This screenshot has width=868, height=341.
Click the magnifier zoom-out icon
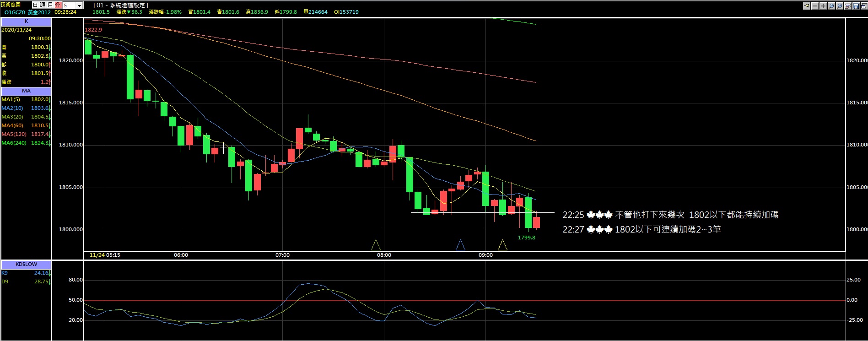(831, 6)
